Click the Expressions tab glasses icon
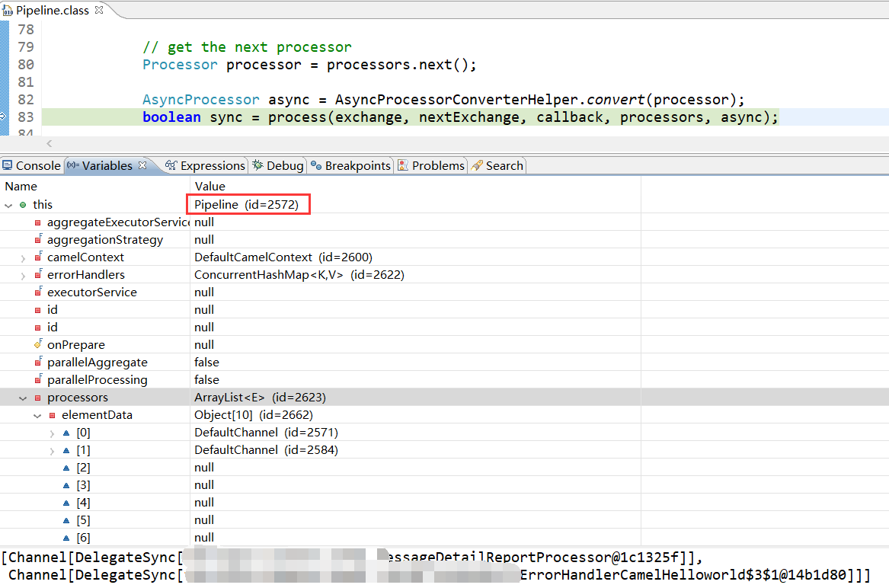 pyautogui.click(x=171, y=165)
